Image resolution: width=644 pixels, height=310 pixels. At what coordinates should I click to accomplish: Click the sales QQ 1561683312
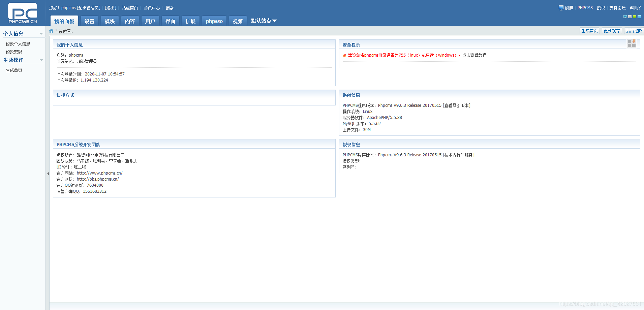[95, 191]
